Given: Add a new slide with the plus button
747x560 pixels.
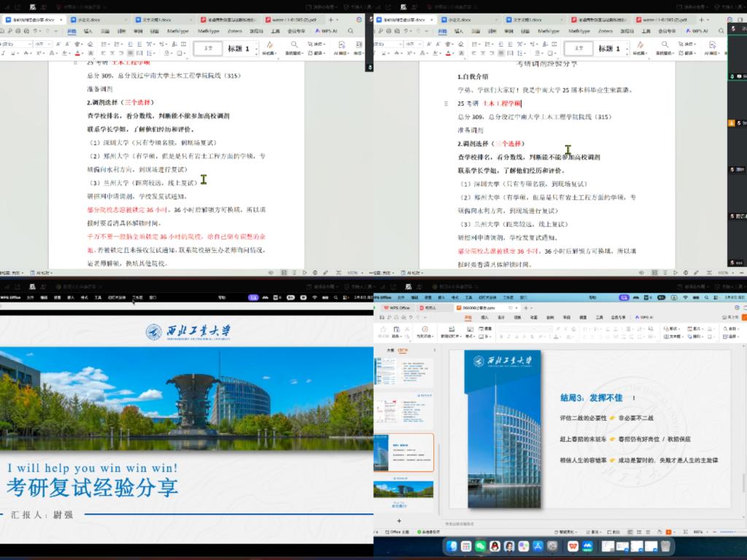Looking at the screenshot, I should 398,521.
